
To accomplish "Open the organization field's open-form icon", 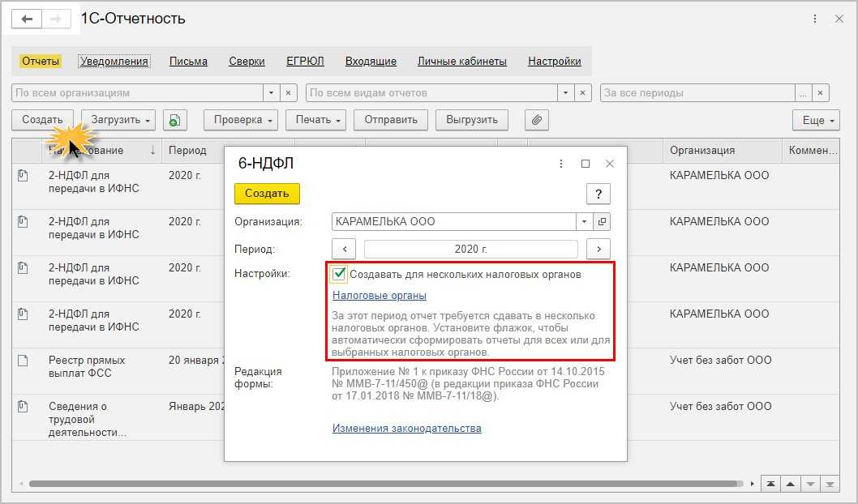I will pos(602,221).
